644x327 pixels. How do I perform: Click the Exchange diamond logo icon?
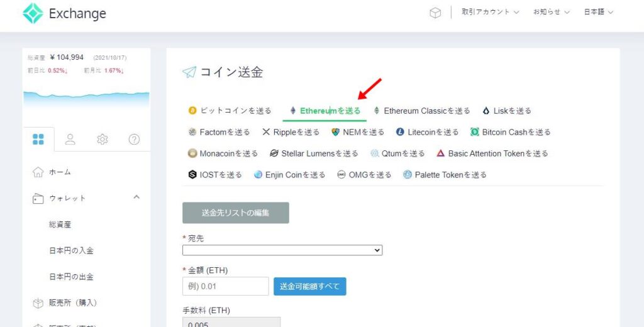33,14
